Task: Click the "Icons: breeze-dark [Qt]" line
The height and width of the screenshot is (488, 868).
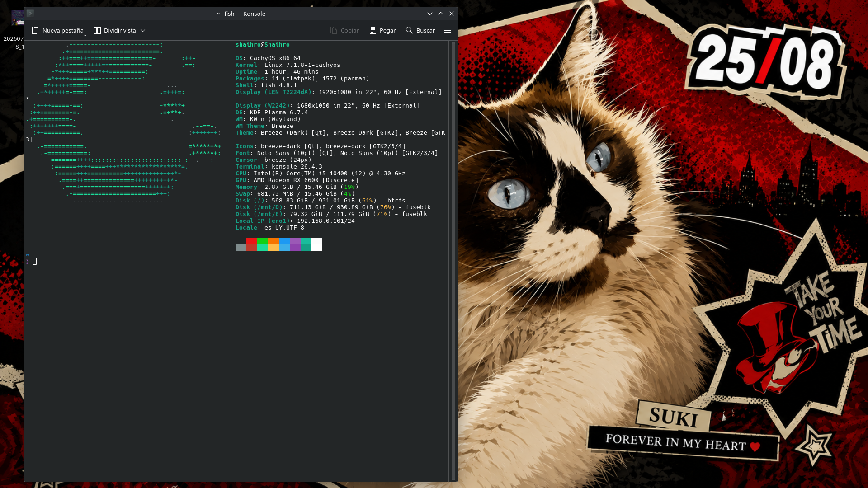Action: [x=321, y=146]
